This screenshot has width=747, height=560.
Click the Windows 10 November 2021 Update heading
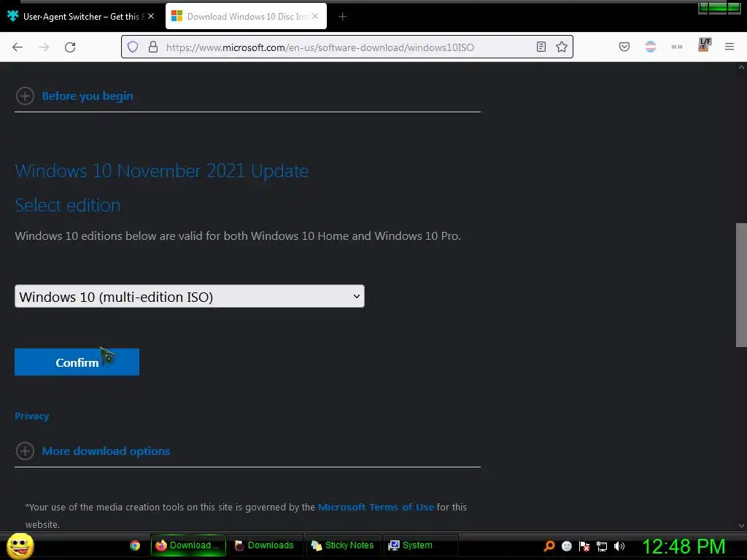(x=162, y=171)
